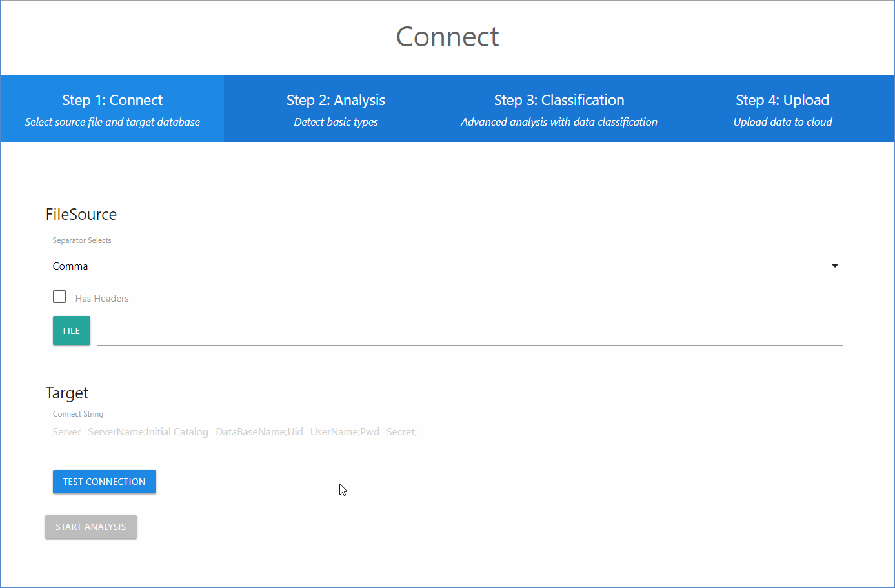Click the Has Headers label text

point(102,299)
